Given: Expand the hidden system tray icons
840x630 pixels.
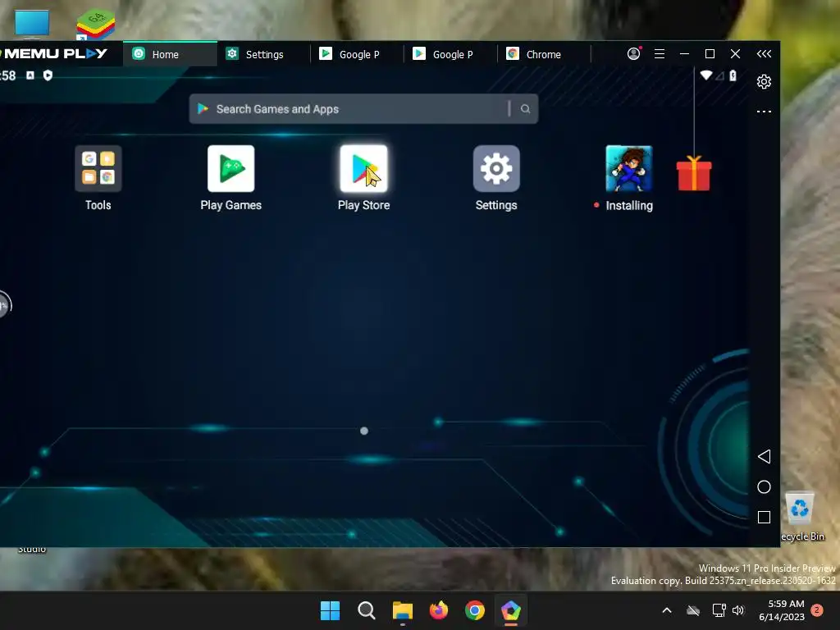Looking at the screenshot, I should (667, 610).
